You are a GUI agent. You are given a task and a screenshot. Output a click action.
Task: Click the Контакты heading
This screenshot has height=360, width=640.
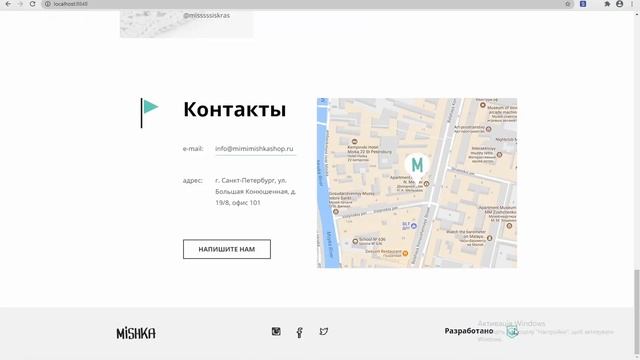click(x=235, y=109)
